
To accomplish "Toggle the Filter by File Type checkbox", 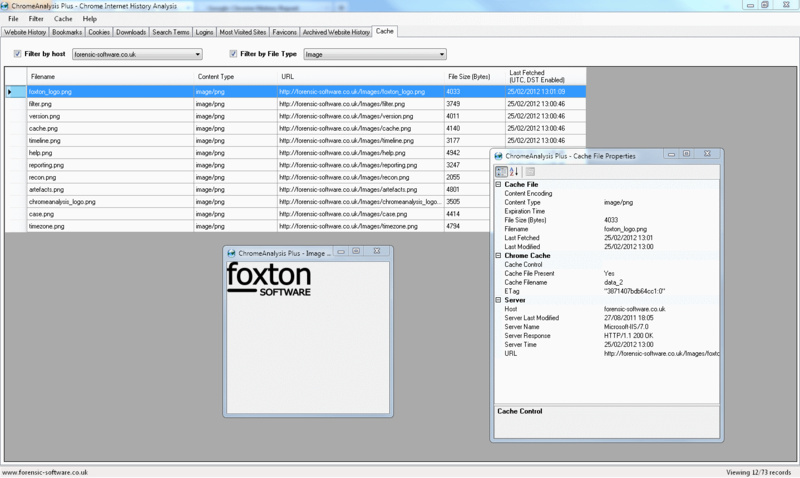I will click(x=233, y=54).
